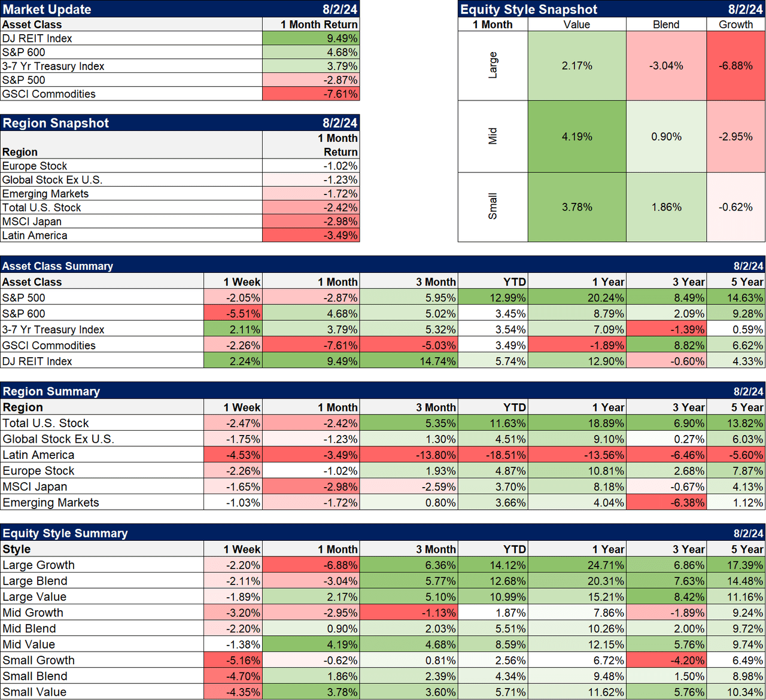
Task: Click MSCI Japan 3 Month -2.59% cell
Action: pos(409,486)
